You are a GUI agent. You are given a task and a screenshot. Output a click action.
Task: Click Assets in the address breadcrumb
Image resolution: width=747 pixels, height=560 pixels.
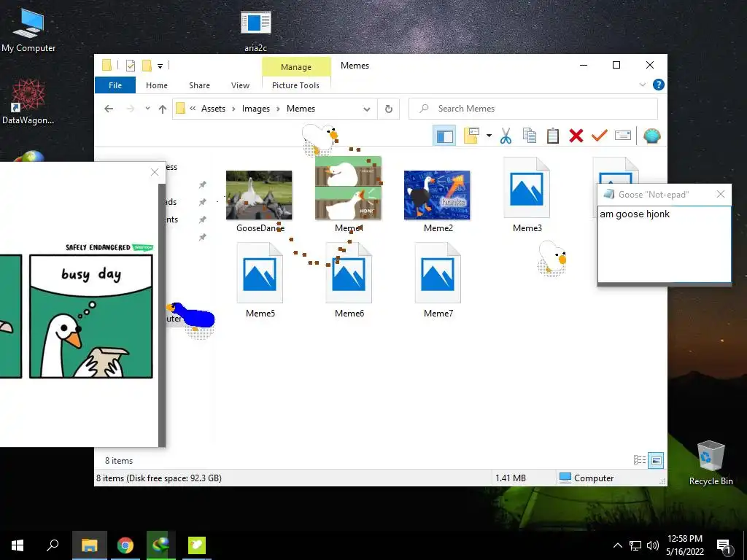coord(213,109)
